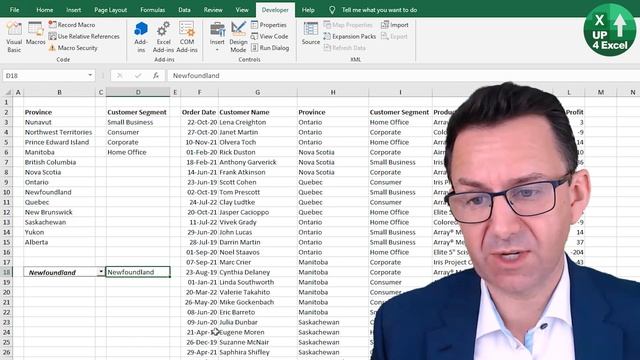This screenshot has height=360, width=640.
Task: Select column B header
Action: coord(59,92)
